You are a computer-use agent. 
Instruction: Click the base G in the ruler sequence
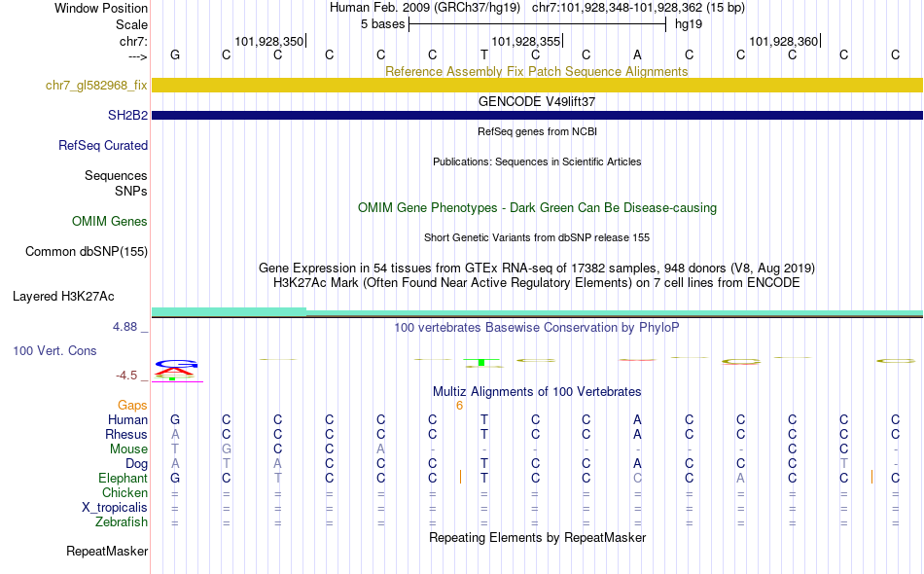click(175, 55)
